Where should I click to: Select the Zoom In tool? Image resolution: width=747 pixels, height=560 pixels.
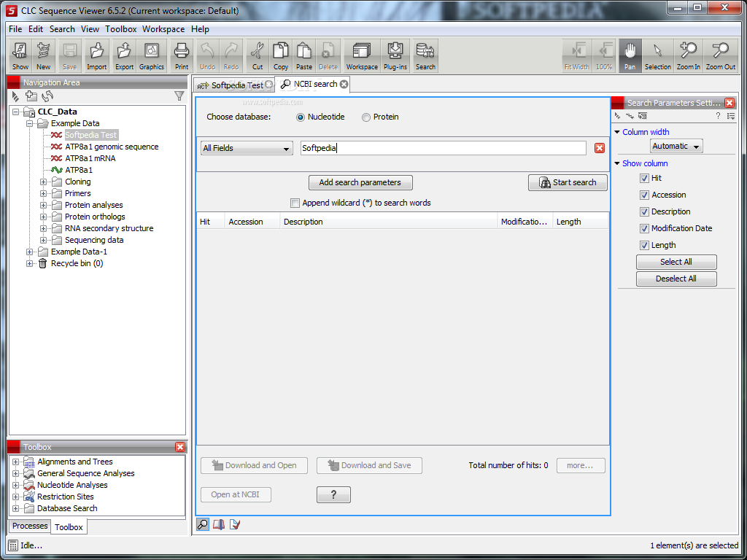pyautogui.click(x=689, y=55)
